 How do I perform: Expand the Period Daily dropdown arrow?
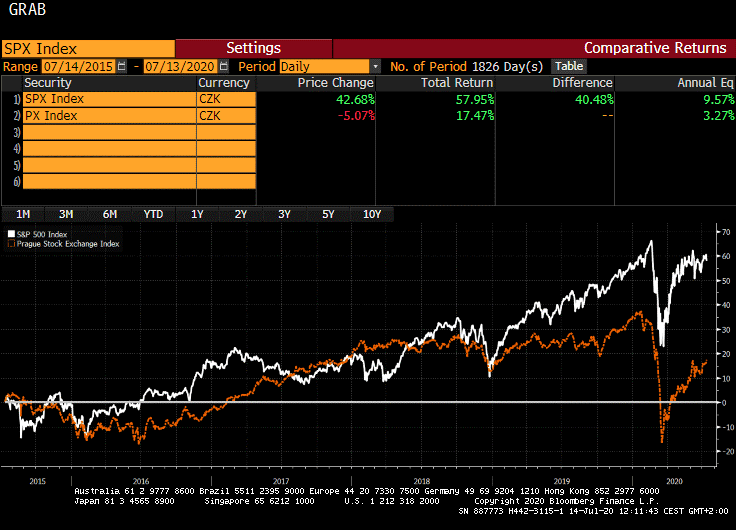(x=375, y=67)
